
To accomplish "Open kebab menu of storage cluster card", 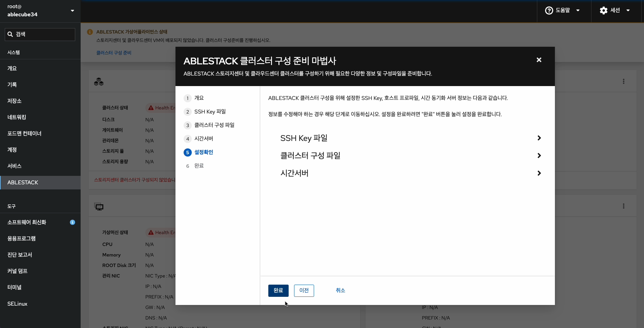I will point(623,81).
